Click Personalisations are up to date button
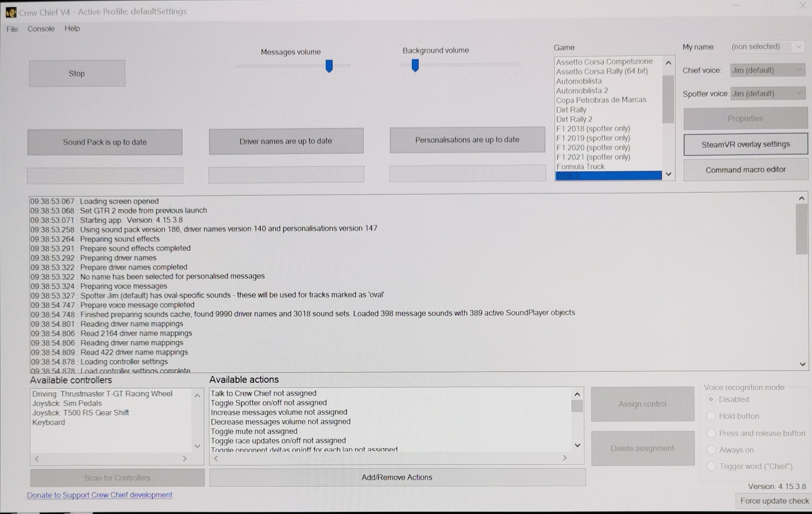 click(x=467, y=140)
